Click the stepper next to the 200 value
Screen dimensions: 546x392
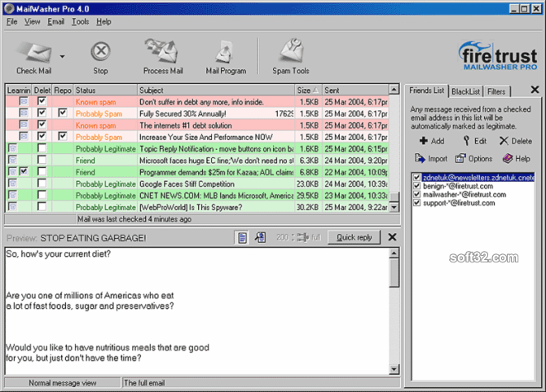point(293,237)
